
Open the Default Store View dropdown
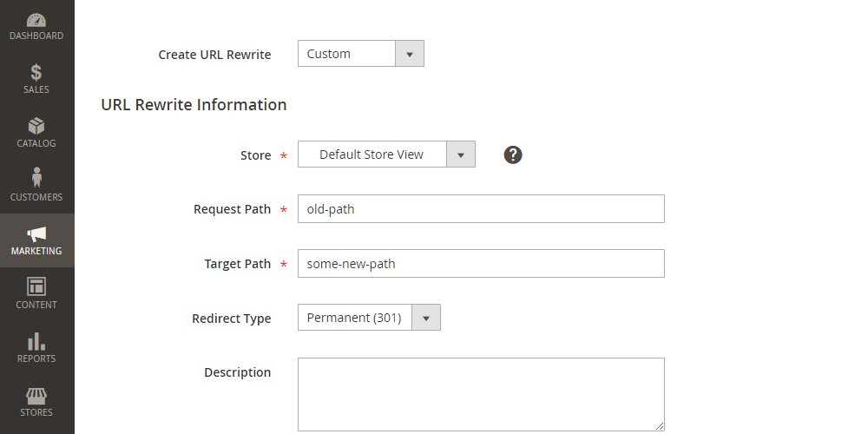[x=386, y=155]
